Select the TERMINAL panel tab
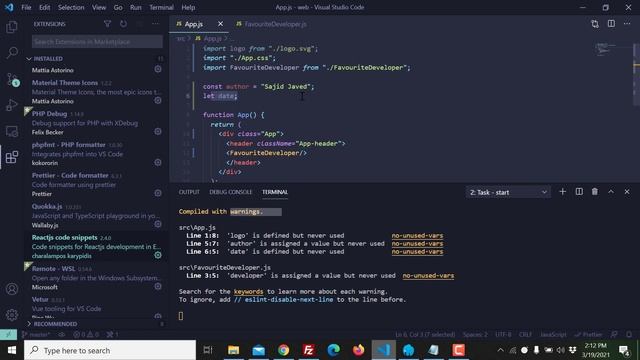The image size is (640, 360). click(x=275, y=192)
